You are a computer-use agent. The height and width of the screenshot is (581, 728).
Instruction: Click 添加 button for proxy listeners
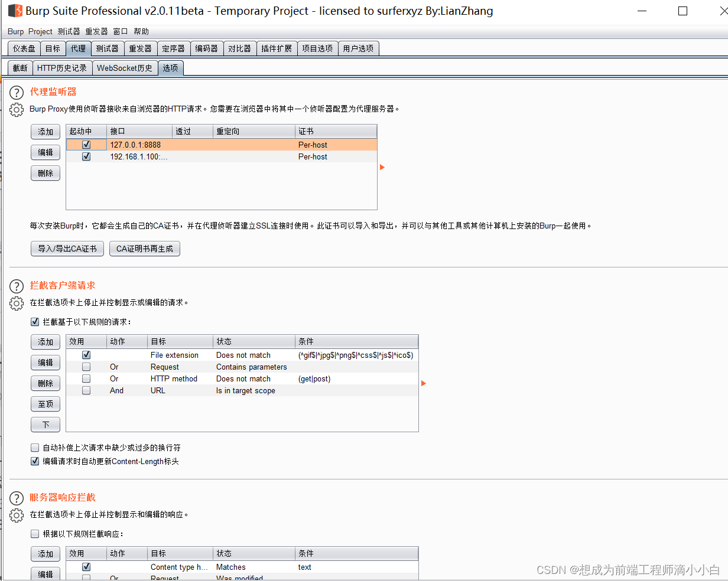pyautogui.click(x=45, y=132)
